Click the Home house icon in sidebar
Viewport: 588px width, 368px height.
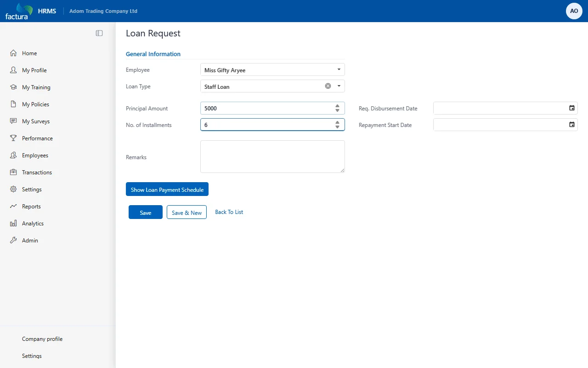tap(13, 53)
